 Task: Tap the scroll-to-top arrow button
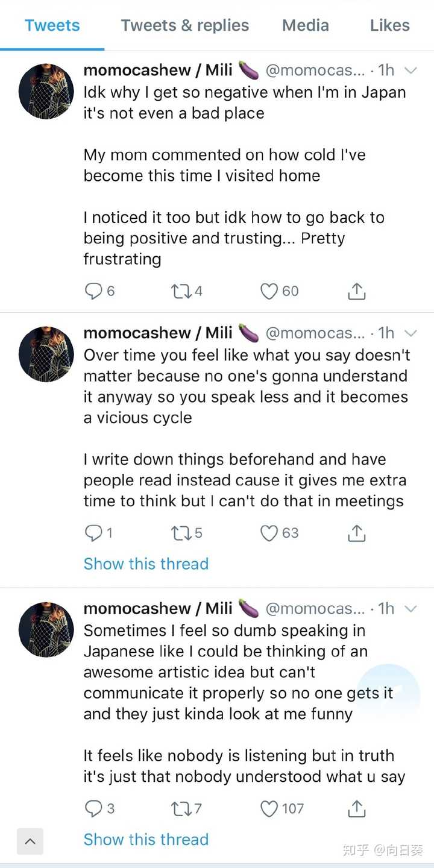[x=30, y=841]
